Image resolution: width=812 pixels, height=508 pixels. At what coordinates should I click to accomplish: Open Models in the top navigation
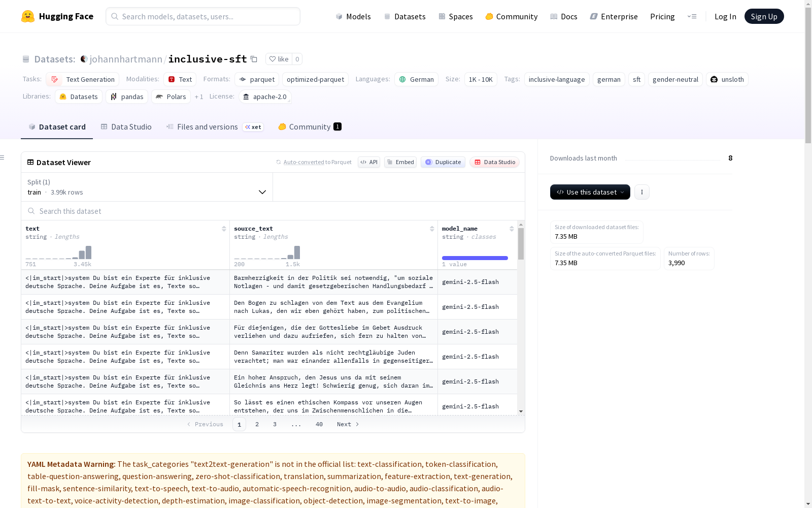pyautogui.click(x=353, y=16)
